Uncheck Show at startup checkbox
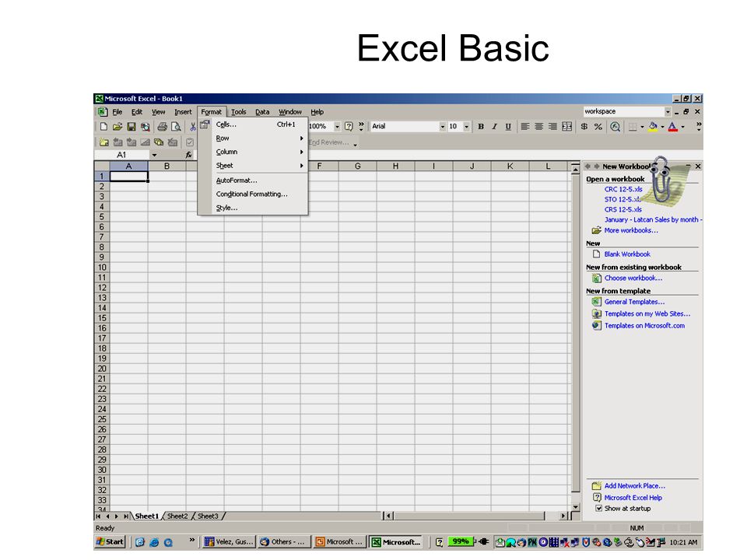The image size is (747, 560). [599, 509]
